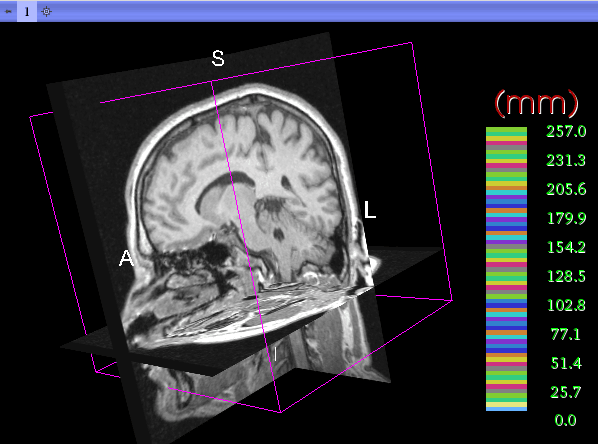Screen dimensions: 598x444
Task: Click the striped color scale bar
Action: coord(506,269)
